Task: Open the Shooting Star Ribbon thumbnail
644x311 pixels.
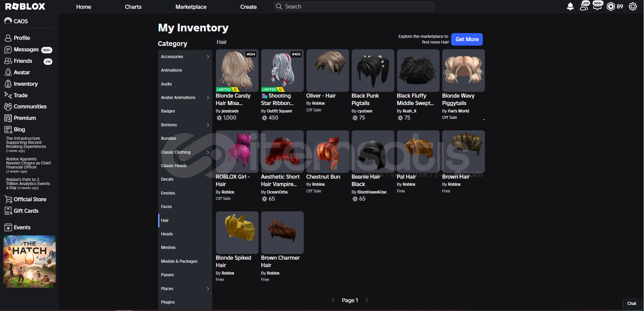Action: pyautogui.click(x=282, y=71)
